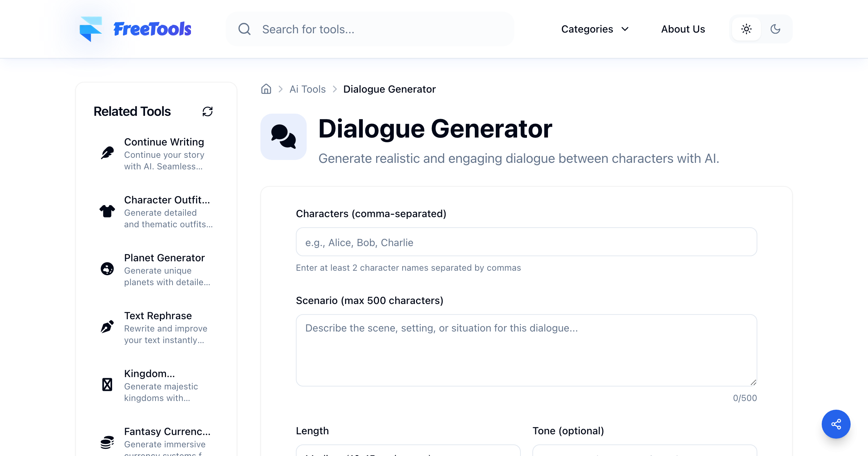Click the Characters comma-separated input field
The image size is (868, 456).
[x=527, y=242]
